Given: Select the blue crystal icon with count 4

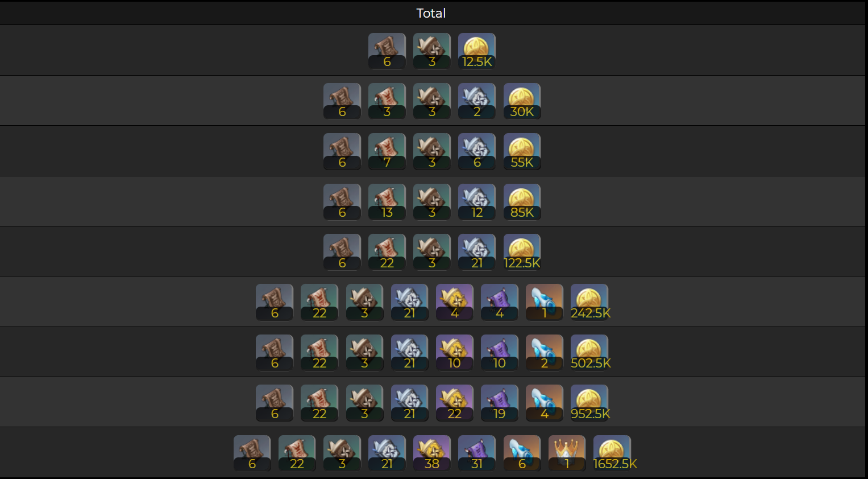Looking at the screenshot, I should coord(545,403).
